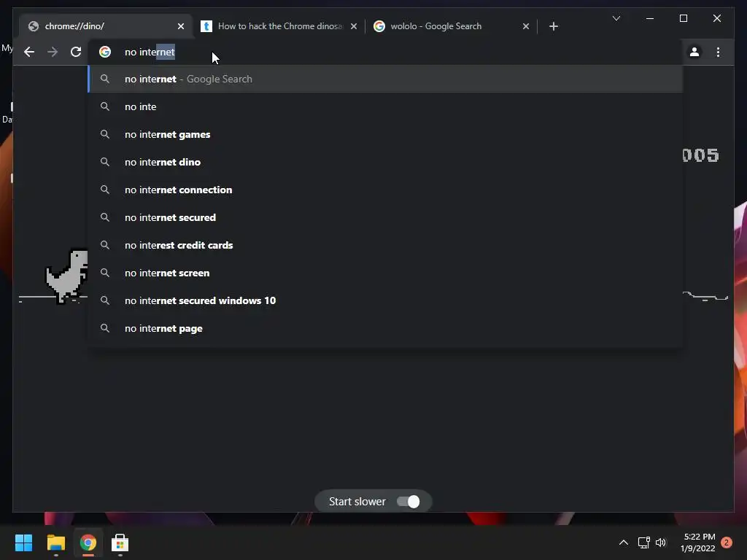Click search icon beside 'no internet games'
747x560 pixels.
click(105, 134)
